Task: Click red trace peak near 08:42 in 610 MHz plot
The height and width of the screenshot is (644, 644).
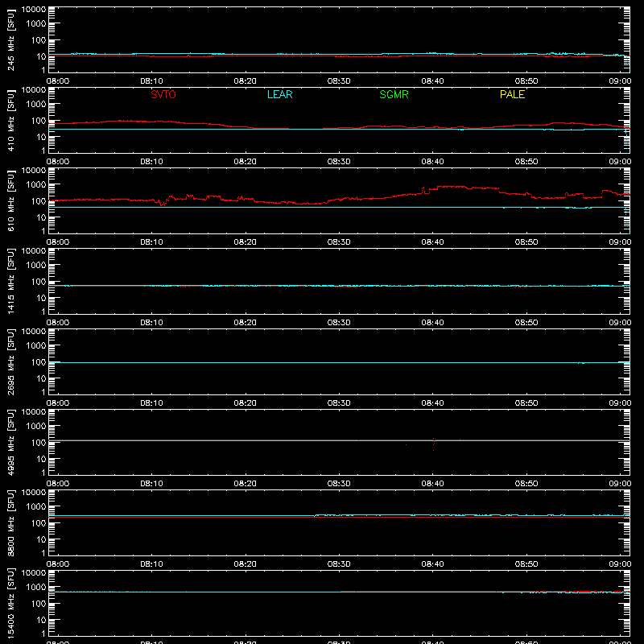Action: click(x=452, y=187)
